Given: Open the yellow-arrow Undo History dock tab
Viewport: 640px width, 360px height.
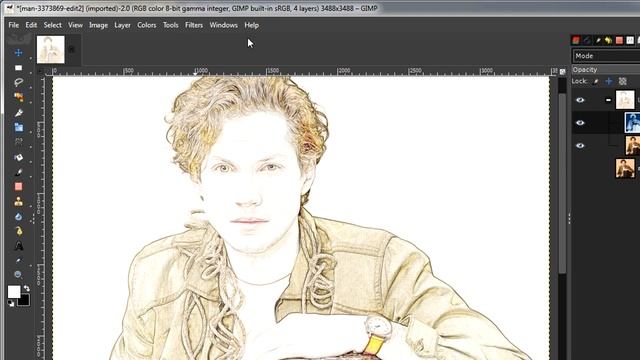Looking at the screenshot, I should pyautogui.click(x=608, y=40).
